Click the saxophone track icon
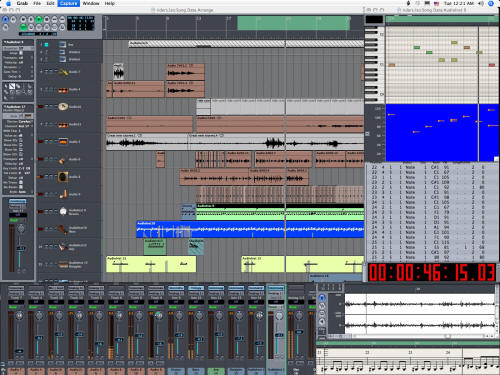 click(x=63, y=194)
